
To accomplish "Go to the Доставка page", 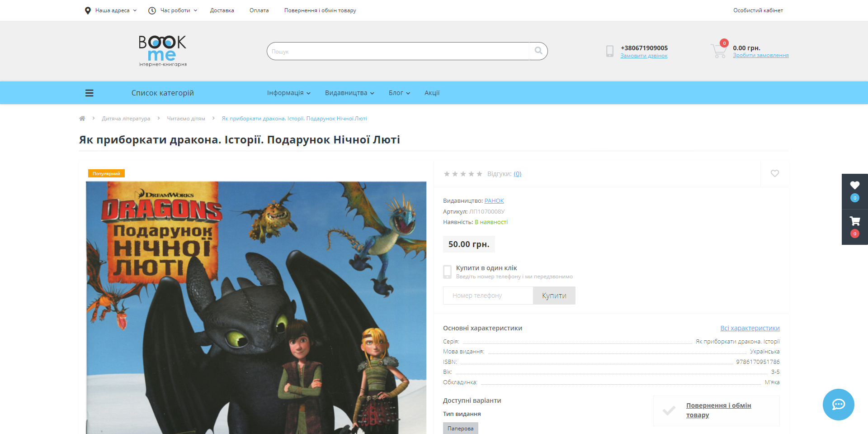I will pyautogui.click(x=222, y=10).
